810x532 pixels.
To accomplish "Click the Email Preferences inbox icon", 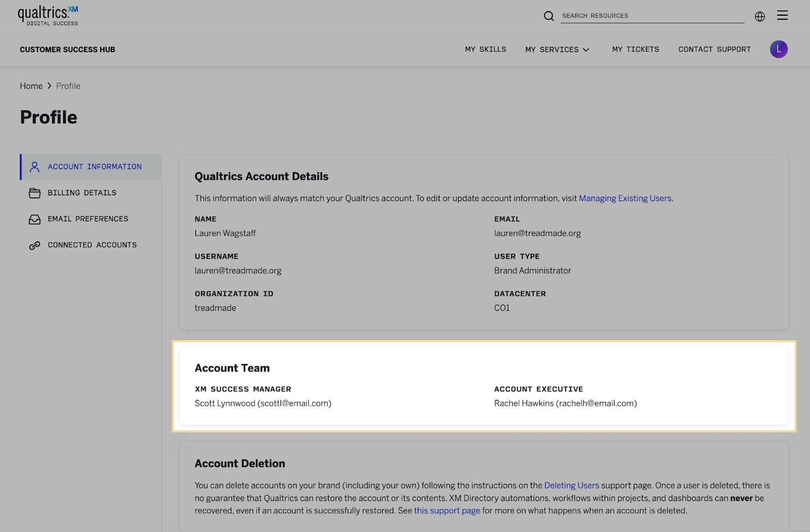I will click(x=34, y=219).
